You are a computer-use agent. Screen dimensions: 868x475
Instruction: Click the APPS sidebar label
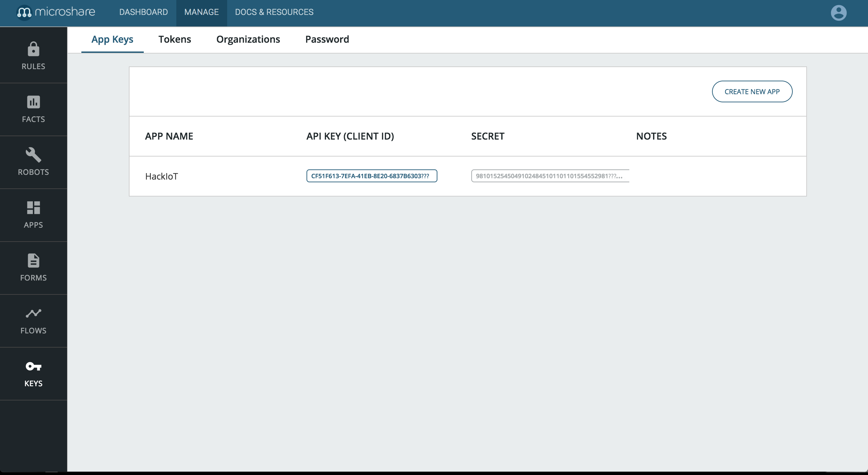(x=33, y=225)
